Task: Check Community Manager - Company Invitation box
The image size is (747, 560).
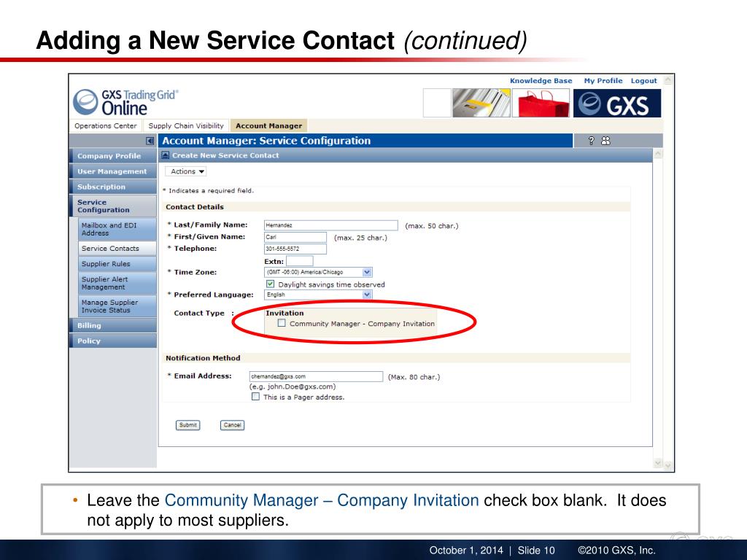Action: click(282, 323)
